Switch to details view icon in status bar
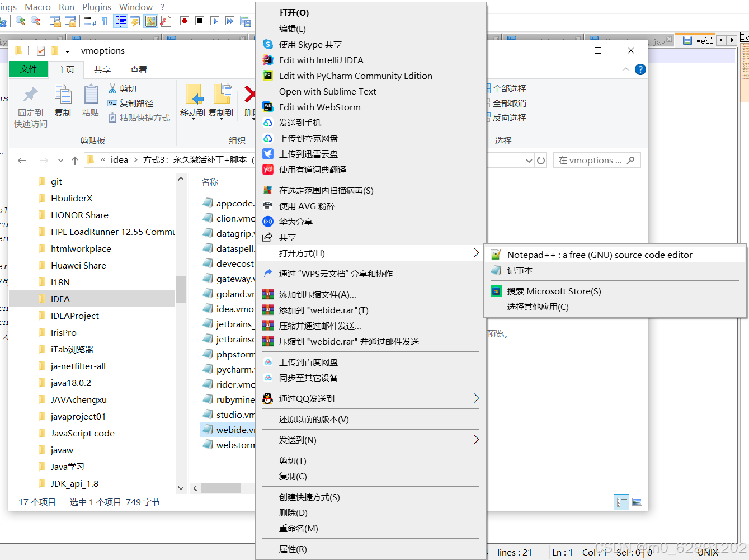 pos(621,502)
